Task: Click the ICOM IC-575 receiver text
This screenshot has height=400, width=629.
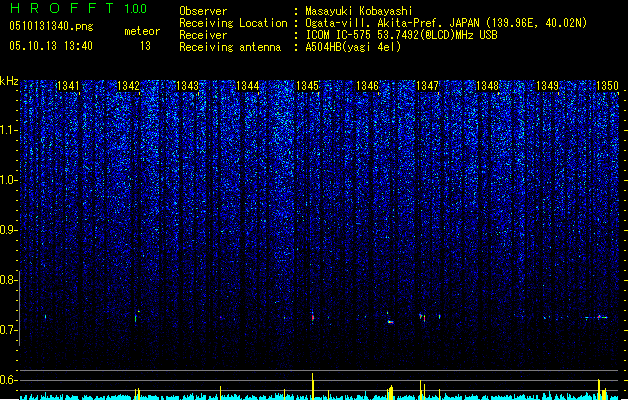Action: 401,35
